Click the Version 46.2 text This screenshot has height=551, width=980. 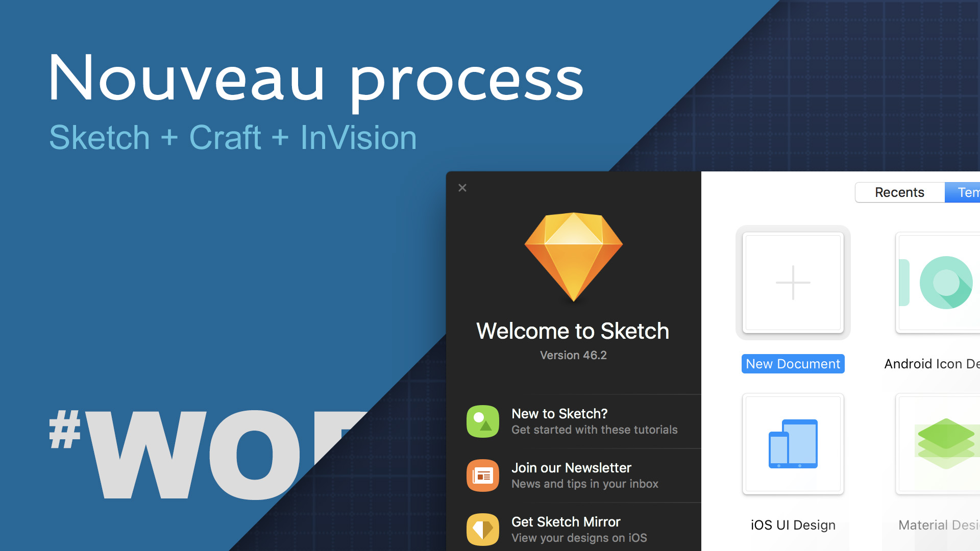pos(573,355)
